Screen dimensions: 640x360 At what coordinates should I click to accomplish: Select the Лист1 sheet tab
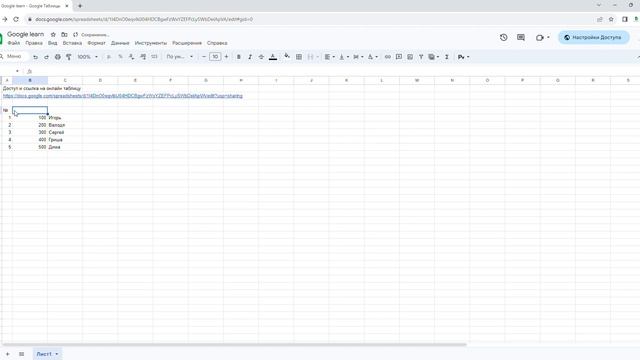(x=47, y=354)
